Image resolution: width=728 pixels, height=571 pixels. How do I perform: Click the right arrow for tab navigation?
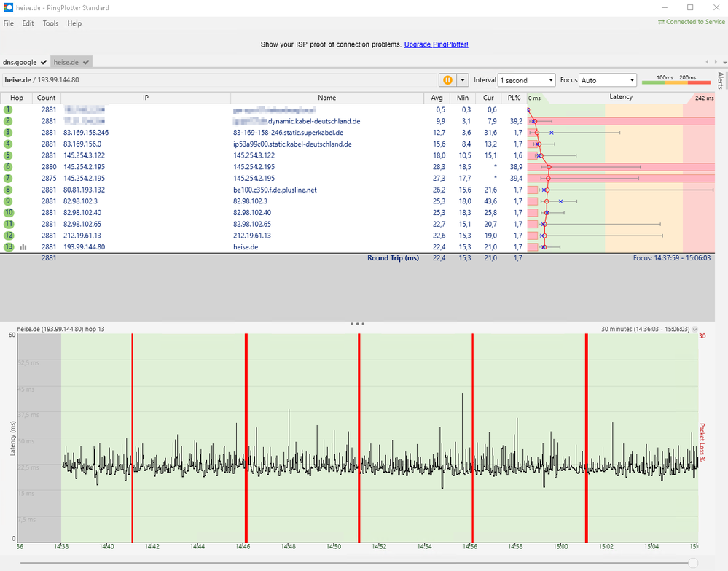click(716, 61)
